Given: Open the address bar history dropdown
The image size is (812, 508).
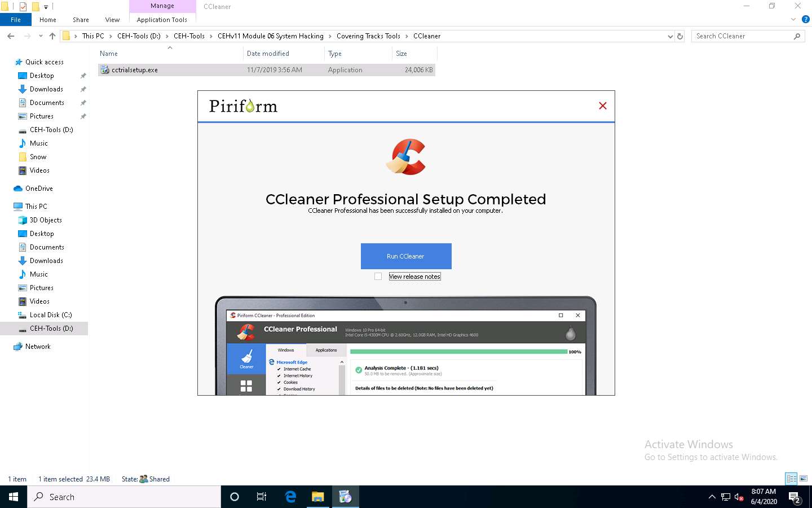Looking at the screenshot, I should pyautogui.click(x=670, y=36).
